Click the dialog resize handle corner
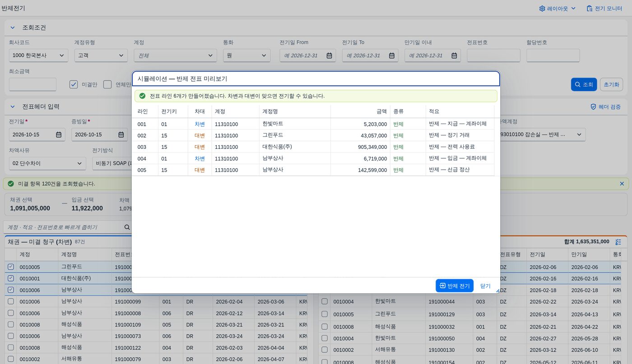 pyautogui.click(x=497, y=291)
